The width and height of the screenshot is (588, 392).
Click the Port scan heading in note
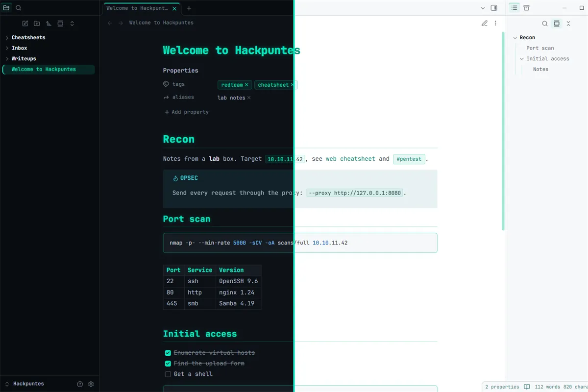(187, 219)
